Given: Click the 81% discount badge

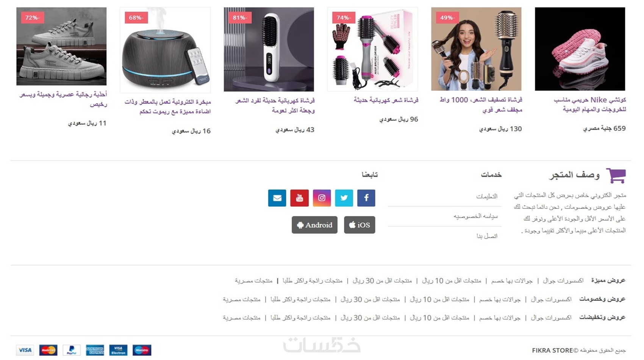Looking at the screenshot, I should coord(240,17).
